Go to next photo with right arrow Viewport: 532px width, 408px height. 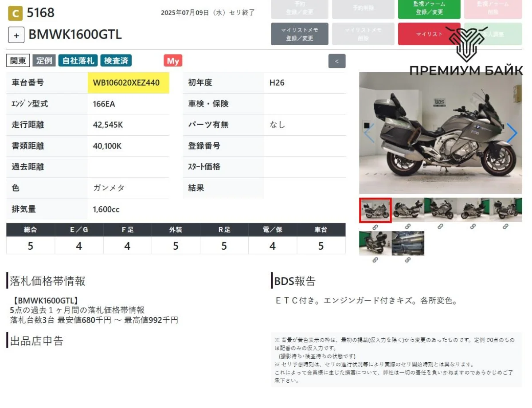click(512, 133)
